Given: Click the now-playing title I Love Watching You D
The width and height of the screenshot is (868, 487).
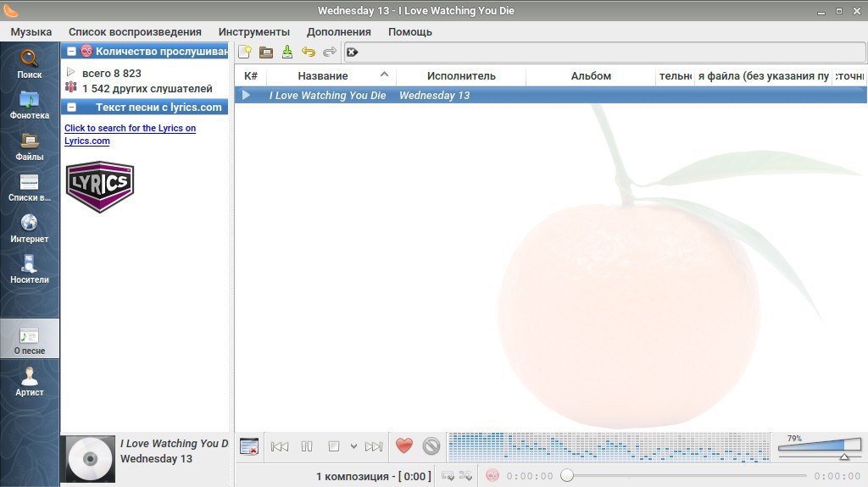Looking at the screenshot, I should 175,443.
